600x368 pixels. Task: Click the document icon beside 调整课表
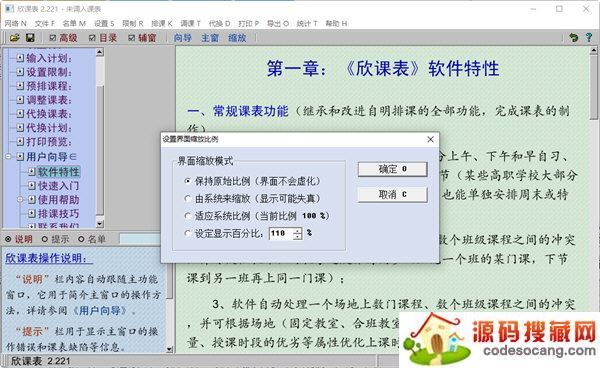coord(20,100)
